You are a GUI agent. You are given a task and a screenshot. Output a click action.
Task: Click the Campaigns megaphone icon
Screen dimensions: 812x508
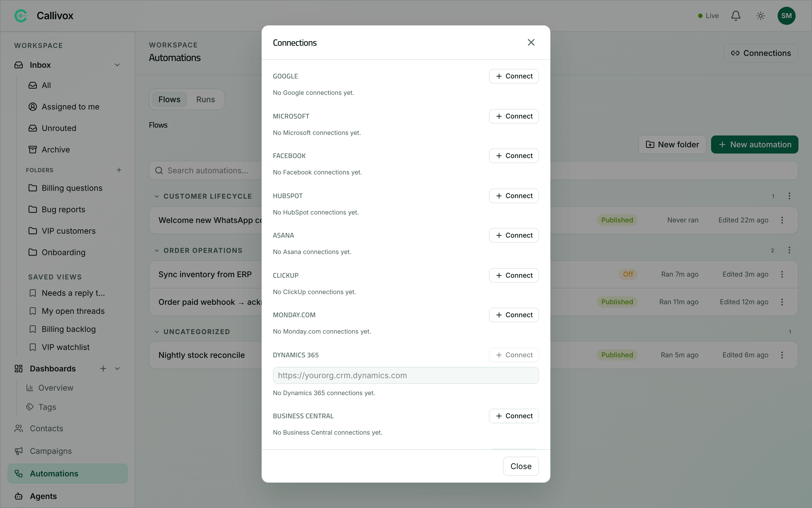pos(19,451)
